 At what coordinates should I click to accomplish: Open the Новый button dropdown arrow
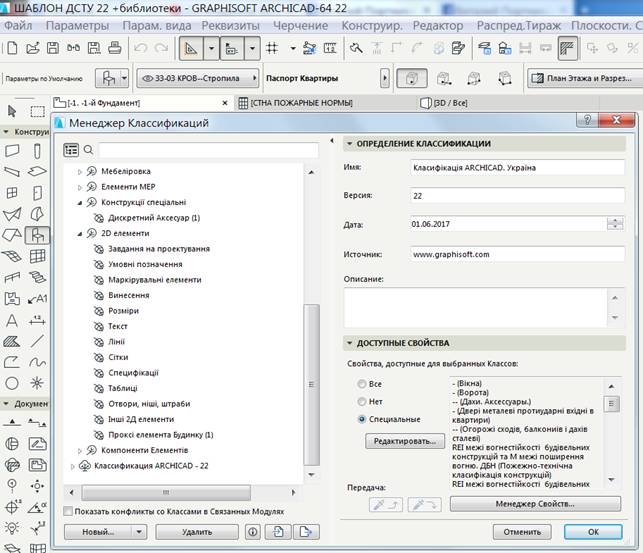point(139,532)
